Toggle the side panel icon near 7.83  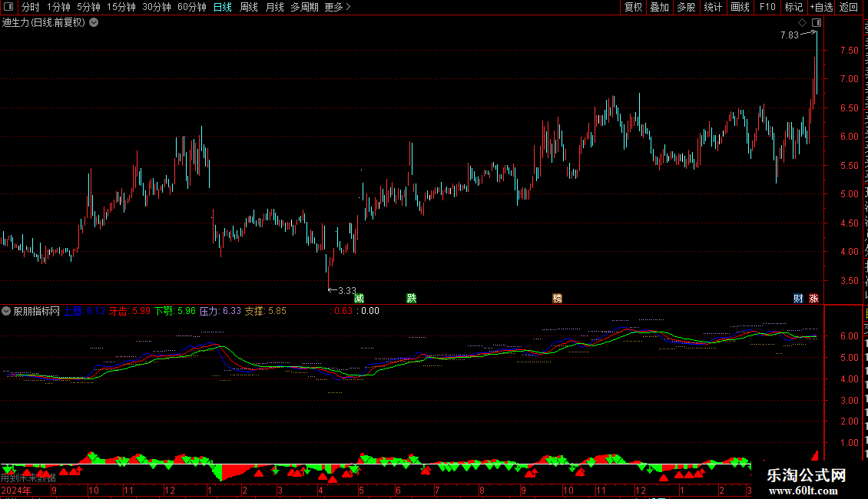(x=817, y=23)
